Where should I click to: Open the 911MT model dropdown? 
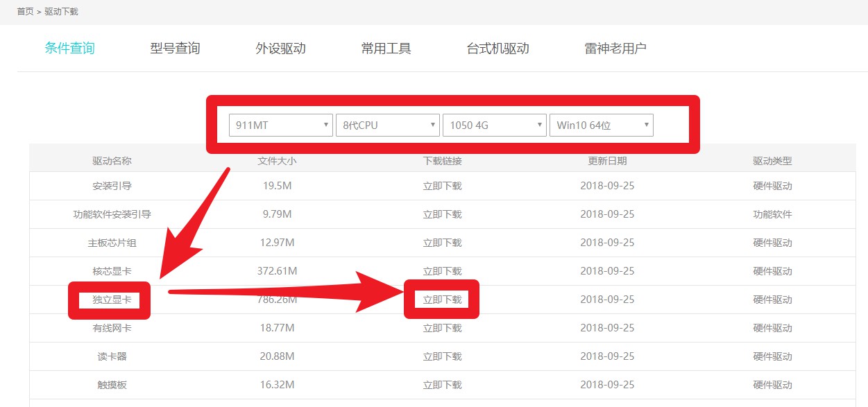tap(281, 125)
